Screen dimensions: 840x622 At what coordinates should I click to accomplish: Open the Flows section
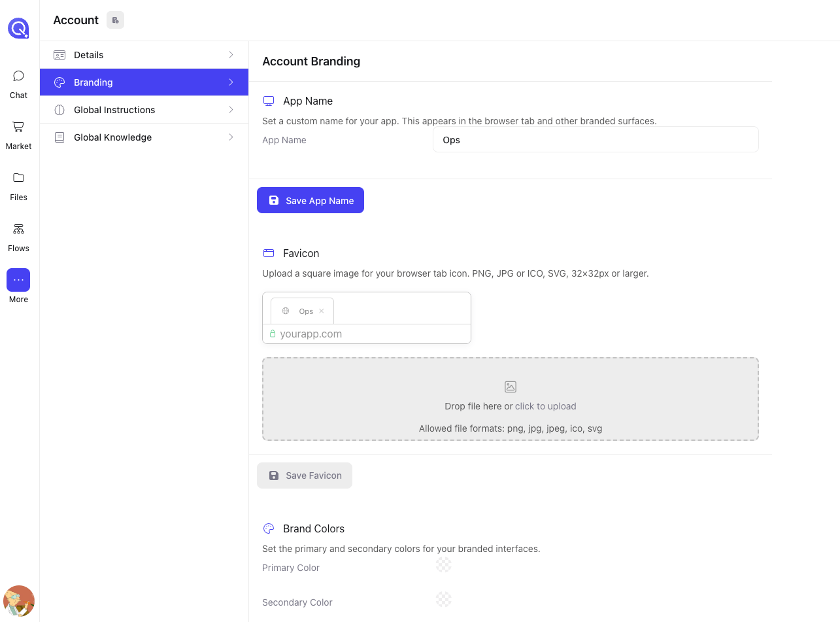(18, 237)
